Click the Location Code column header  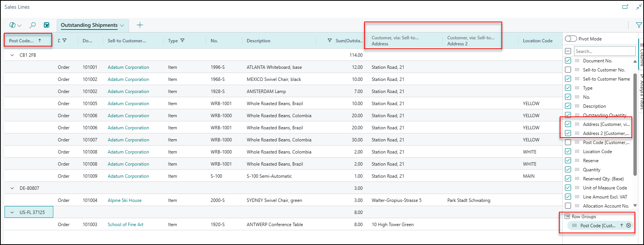537,40
